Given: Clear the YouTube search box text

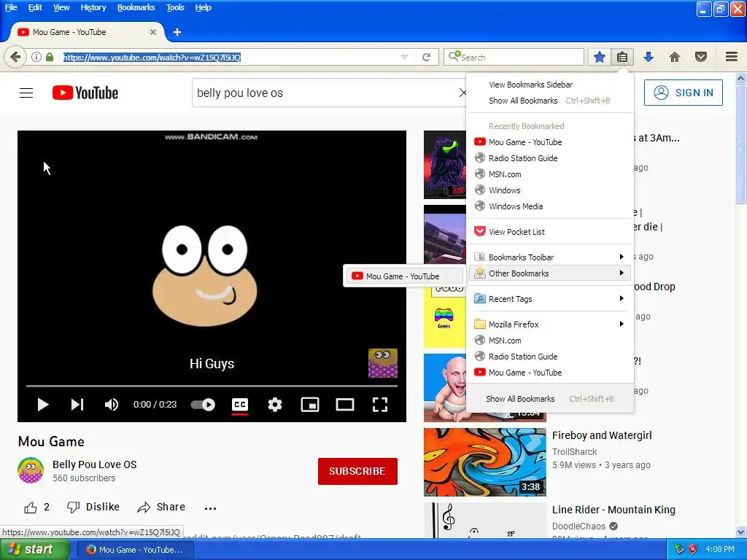Looking at the screenshot, I should 462,93.
